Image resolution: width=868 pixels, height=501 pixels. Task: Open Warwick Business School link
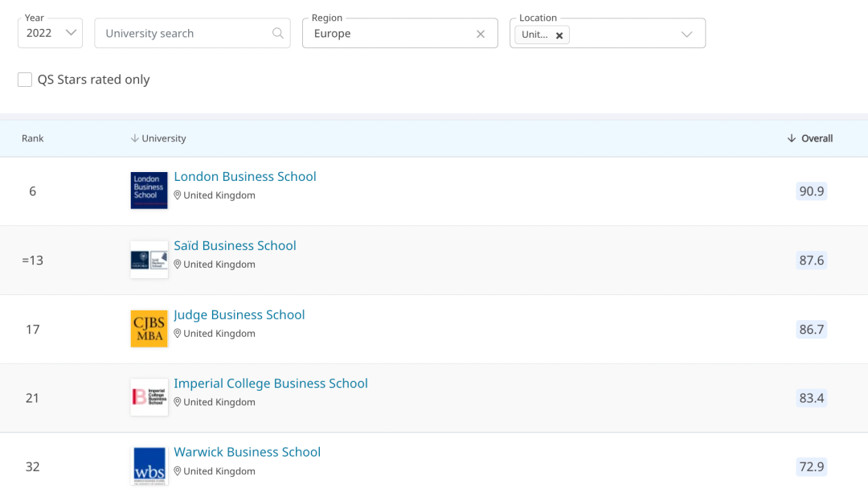click(x=248, y=453)
